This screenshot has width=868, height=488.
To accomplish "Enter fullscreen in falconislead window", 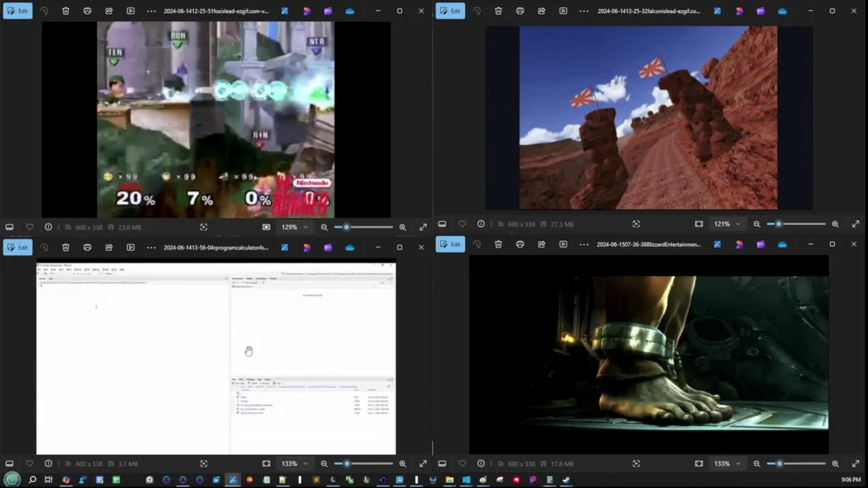I will [x=856, y=224].
